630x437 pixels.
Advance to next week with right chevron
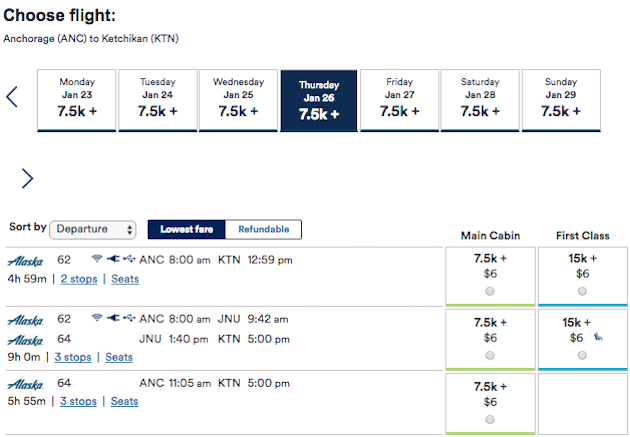[x=27, y=178]
